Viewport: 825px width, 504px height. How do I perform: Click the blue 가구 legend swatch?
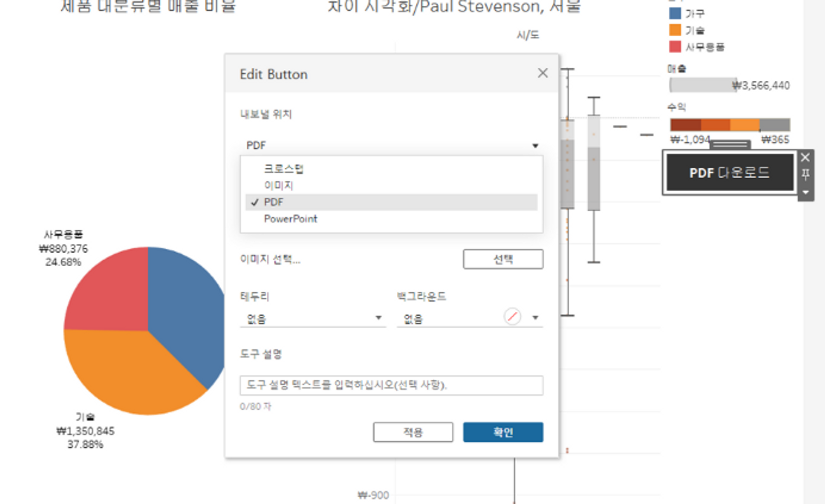(675, 13)
